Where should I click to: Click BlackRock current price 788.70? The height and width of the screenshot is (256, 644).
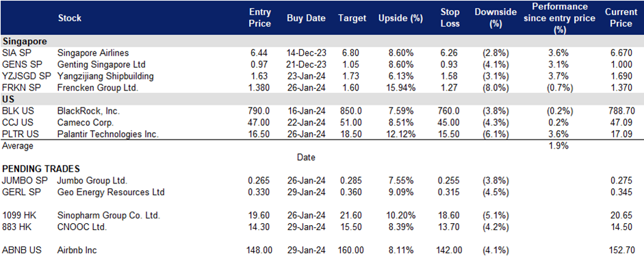pos(621,112)
